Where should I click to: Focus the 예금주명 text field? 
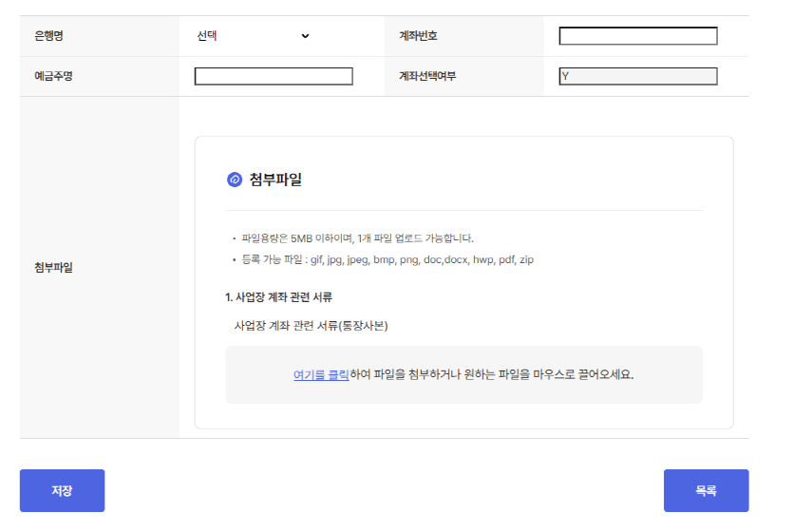point(274,76)
